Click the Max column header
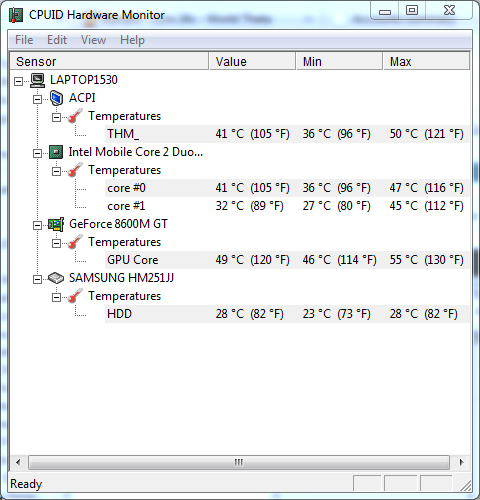 (x=426, y=61)
